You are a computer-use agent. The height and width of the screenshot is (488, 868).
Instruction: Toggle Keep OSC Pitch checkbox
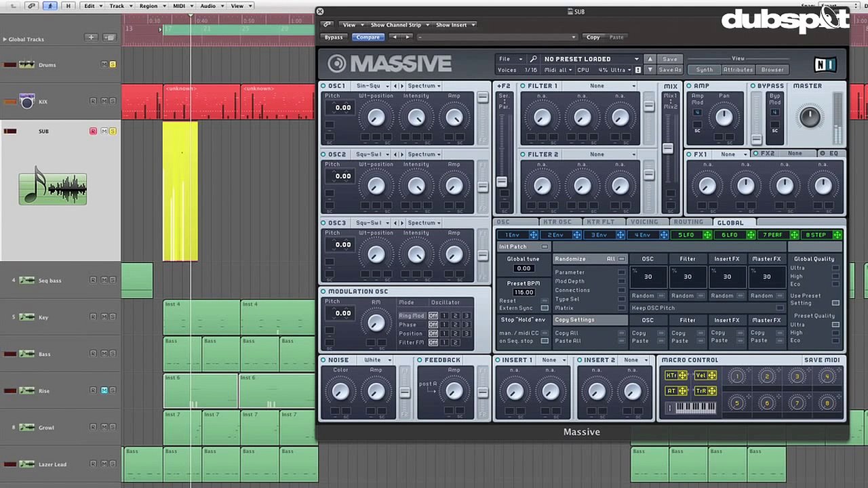click(780, 308)
